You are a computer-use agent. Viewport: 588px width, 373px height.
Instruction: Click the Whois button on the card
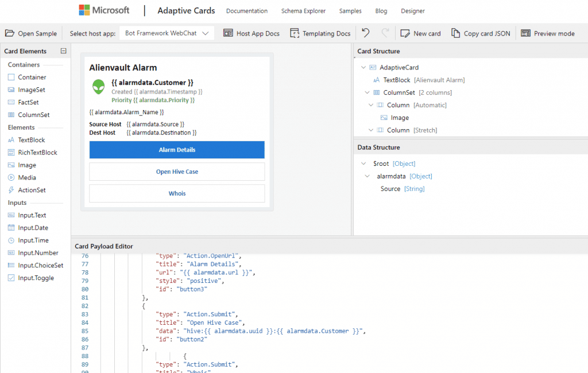pos(177,193)
